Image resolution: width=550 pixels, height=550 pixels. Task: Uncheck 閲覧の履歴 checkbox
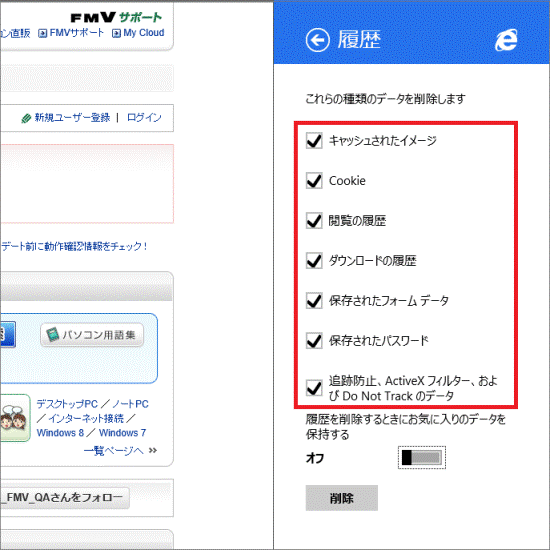click(x=314, y=221)
